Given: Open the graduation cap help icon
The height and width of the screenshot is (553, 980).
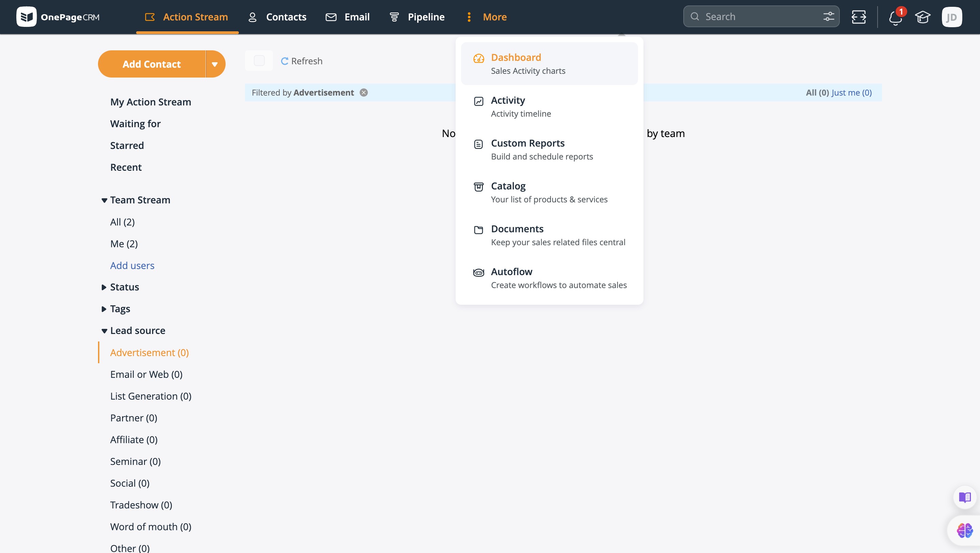Looking at the screenshot, I should click(922, 17).
